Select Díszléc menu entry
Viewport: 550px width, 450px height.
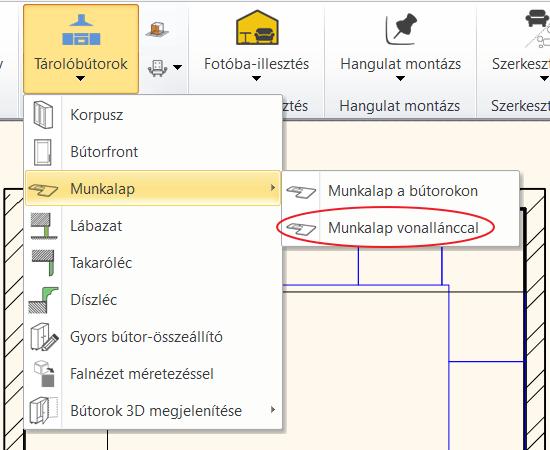coord(153,300)
